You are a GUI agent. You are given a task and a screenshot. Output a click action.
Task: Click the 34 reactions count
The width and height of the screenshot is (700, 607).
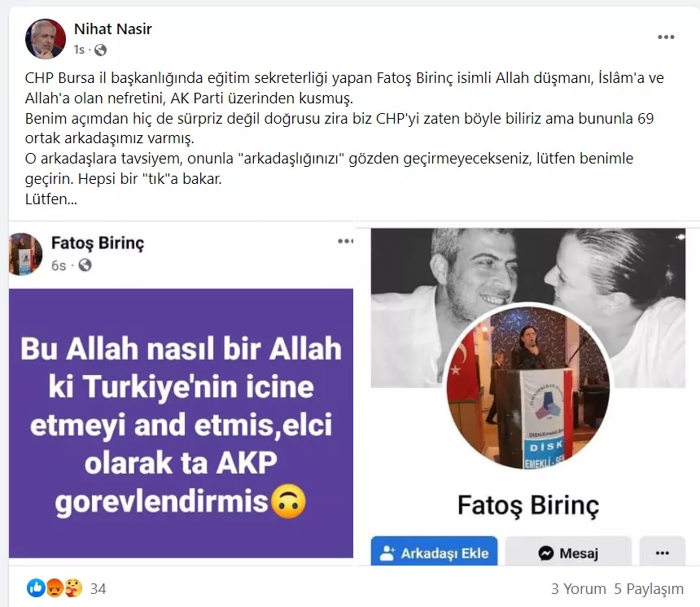[98, 589]
